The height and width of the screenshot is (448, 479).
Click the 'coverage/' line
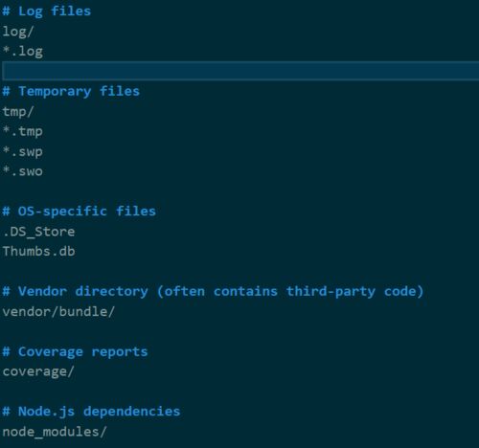pyautogui.click(x=38, y=371)
